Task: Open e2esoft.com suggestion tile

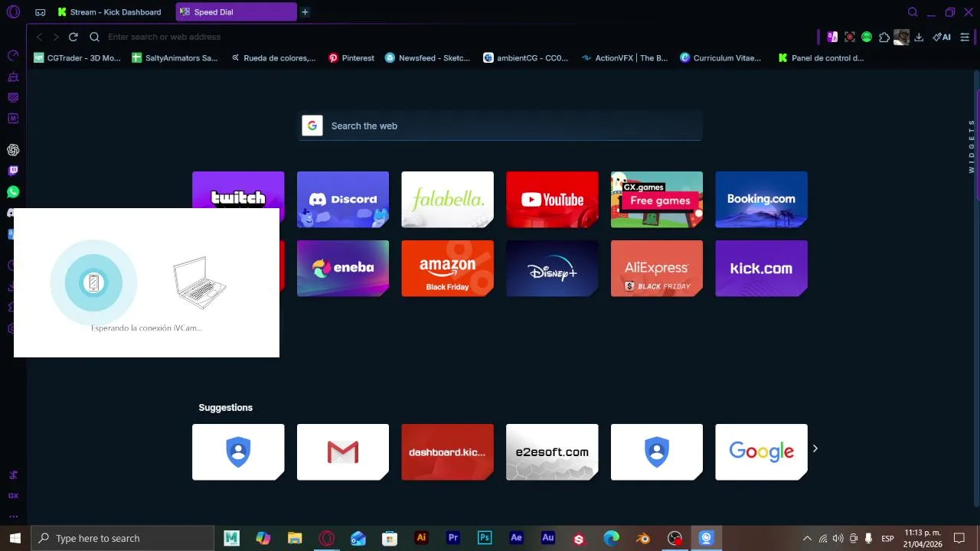Action: [x=552, y=452]
